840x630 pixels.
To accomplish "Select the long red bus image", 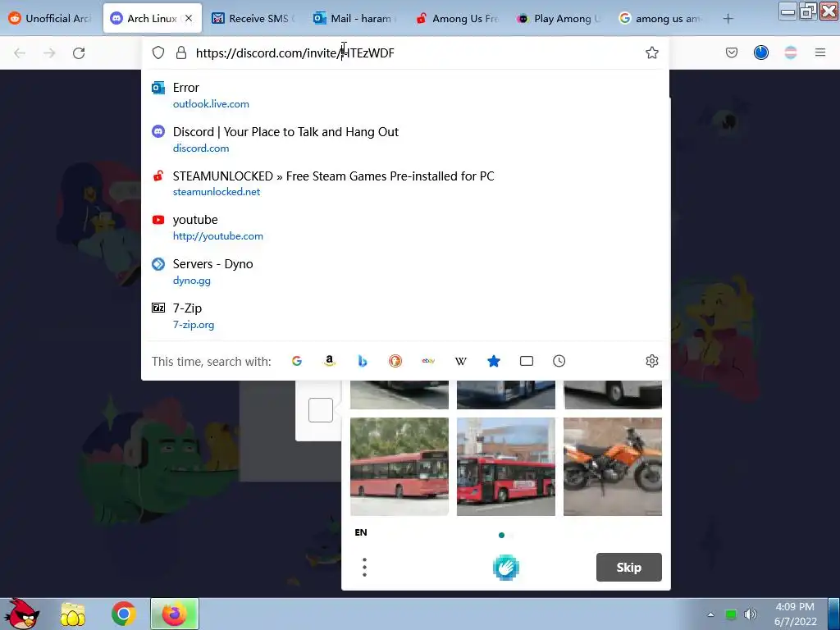I will click(399, 467).
